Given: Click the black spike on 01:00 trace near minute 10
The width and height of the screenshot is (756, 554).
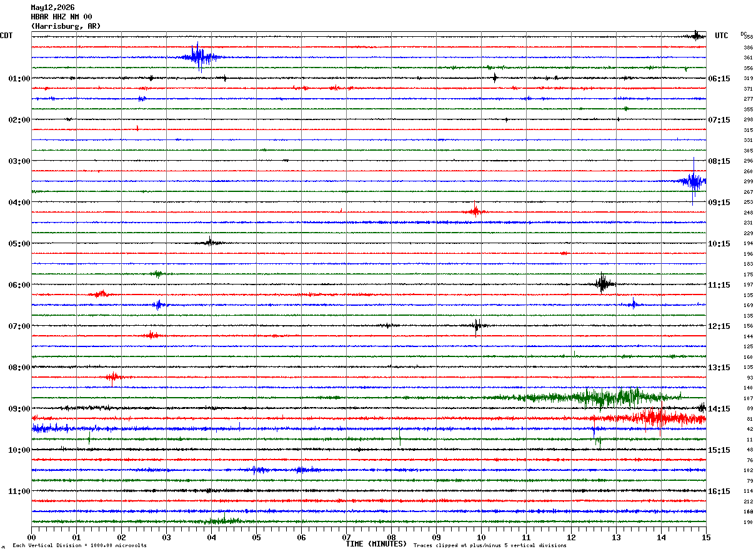Looking at the screenshot, I should coord(495,78).
